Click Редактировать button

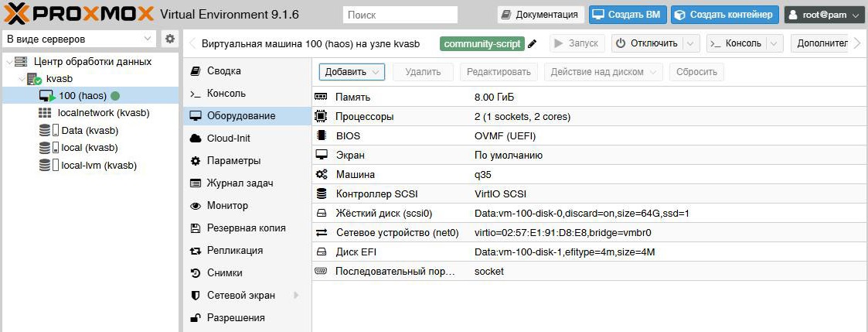click(x=499, y=71)
